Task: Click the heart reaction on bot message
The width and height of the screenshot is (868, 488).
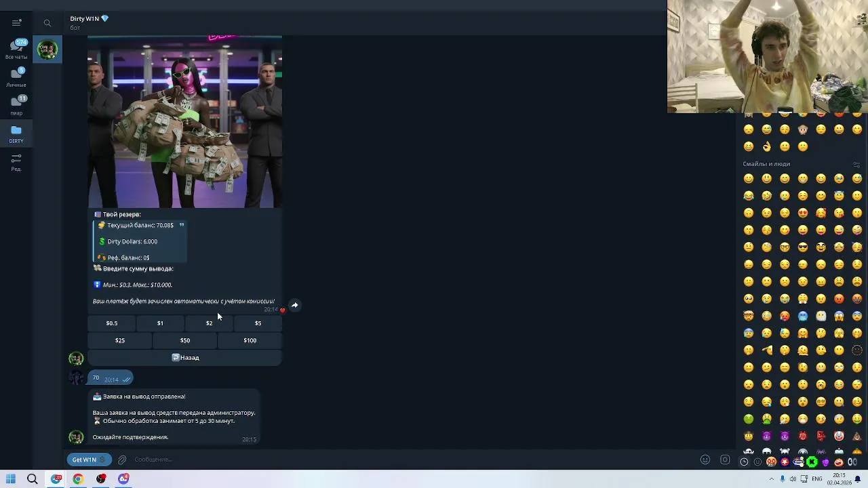Action: (x=283, y=310)
